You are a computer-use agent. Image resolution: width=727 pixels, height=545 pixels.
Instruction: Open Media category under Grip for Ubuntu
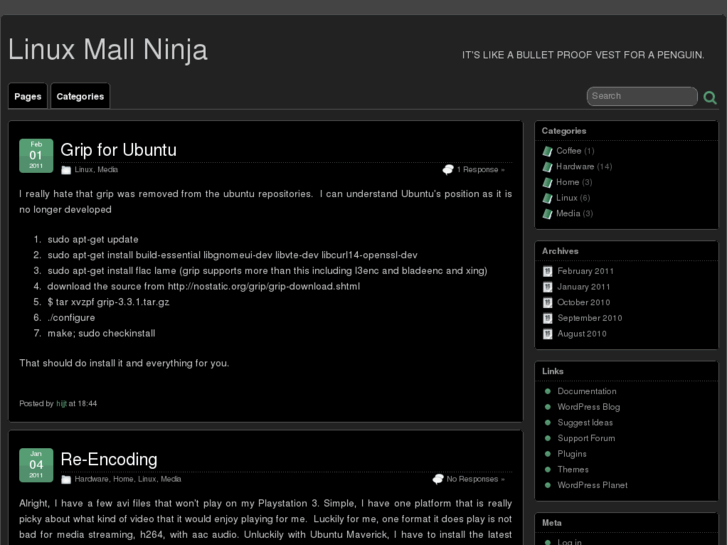coord(108,170)
